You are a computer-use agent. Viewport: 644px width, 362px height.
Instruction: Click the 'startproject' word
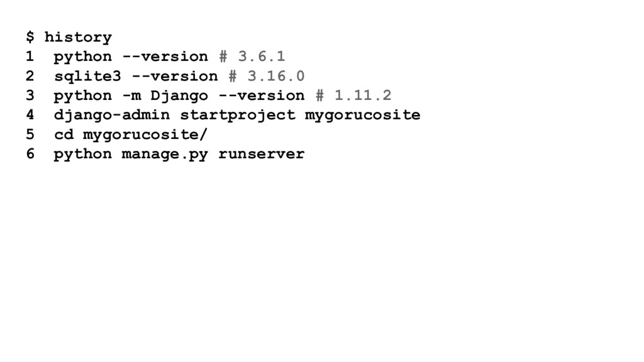point(238,116)
